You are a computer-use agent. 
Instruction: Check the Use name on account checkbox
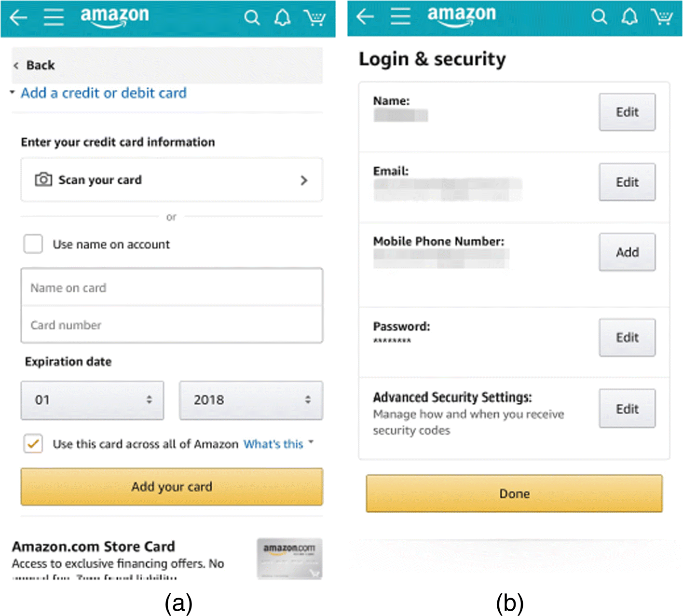32,244
